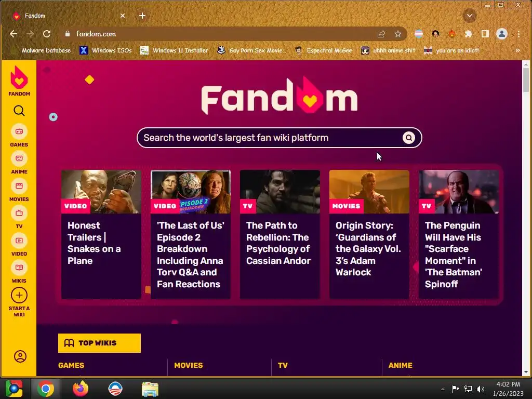Reload the fandom.com page
The image size is (532, 399).
click(47, 34)
